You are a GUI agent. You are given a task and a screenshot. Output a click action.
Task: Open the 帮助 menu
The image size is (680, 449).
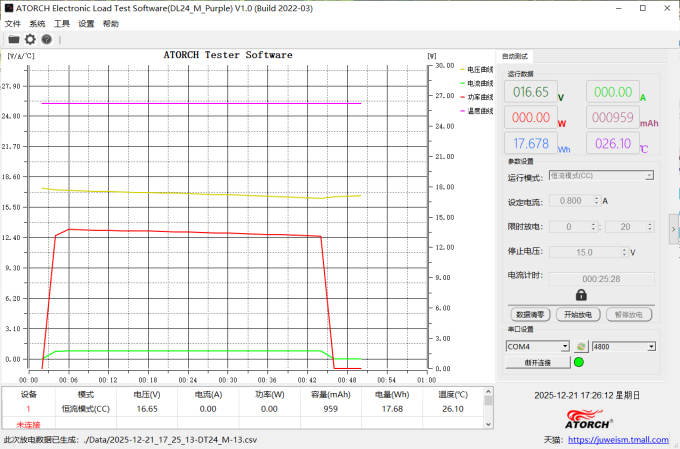[x=111, y=24]
